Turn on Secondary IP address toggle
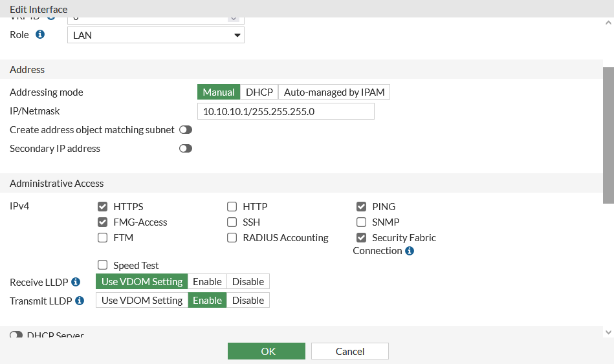Viewport: 614px width, 364px height. pyautogui.click(x=186, y=149)
